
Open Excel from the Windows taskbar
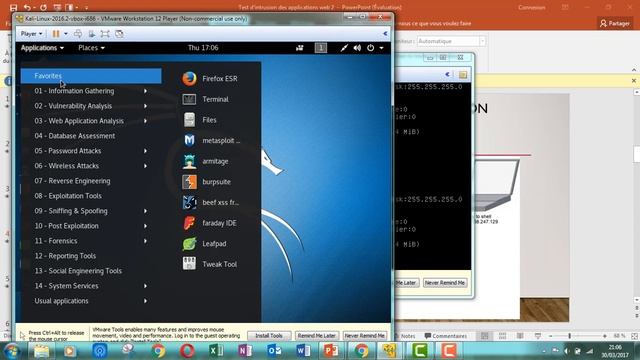pos(216,350)
